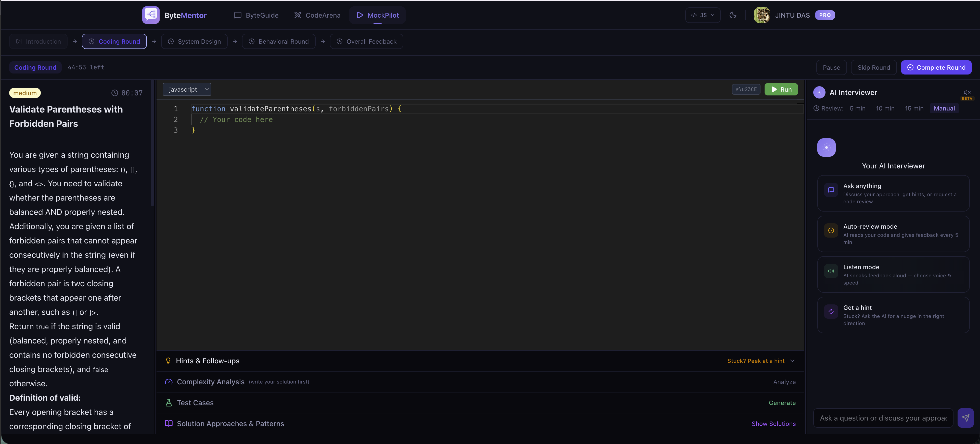980x444 pixels.
Task: Open the Behavioral Round step
Action: click(279, 41)
